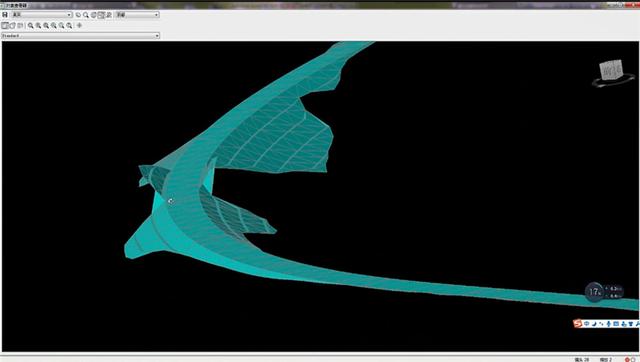Click the second view-mode cube icon
640x362 pixels.
13,25
